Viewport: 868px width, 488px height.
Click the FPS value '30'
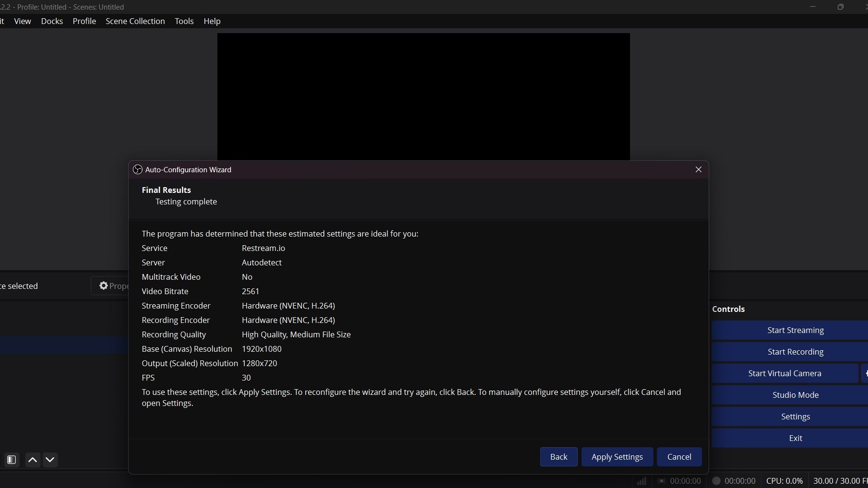coord(246,378)
